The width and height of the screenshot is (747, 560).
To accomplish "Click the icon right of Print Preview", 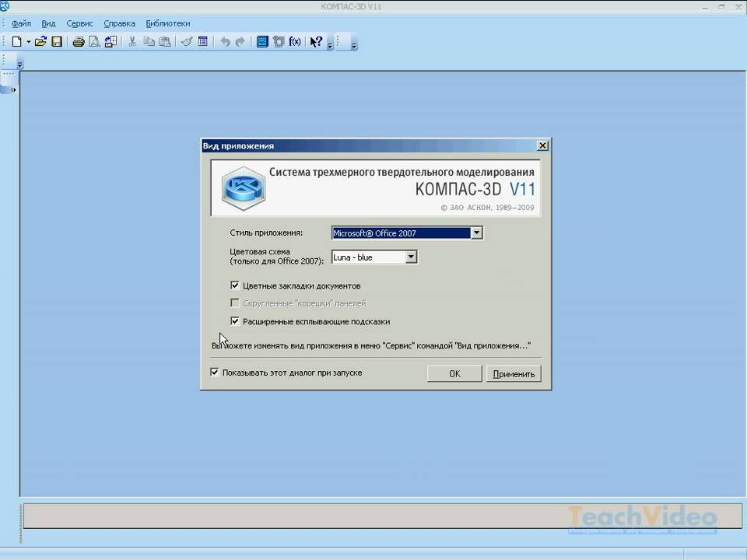I will [x=110, y=42].
